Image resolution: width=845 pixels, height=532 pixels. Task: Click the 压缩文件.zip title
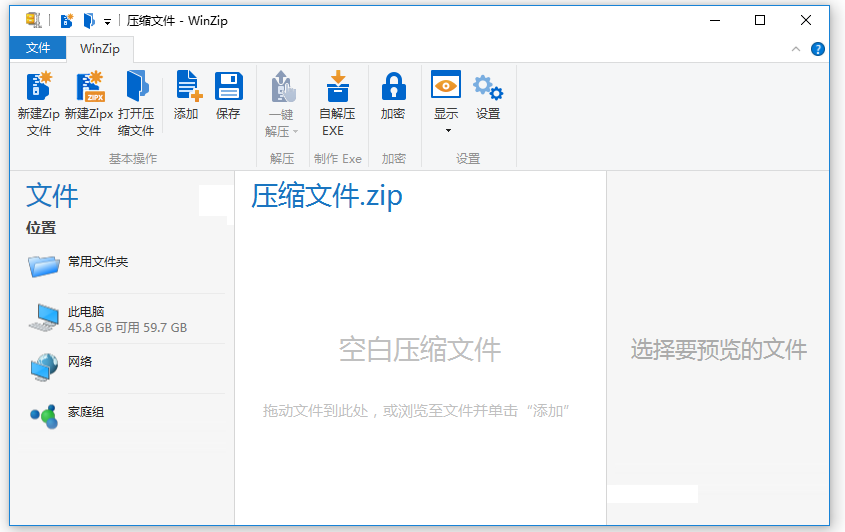pos(327,196)
